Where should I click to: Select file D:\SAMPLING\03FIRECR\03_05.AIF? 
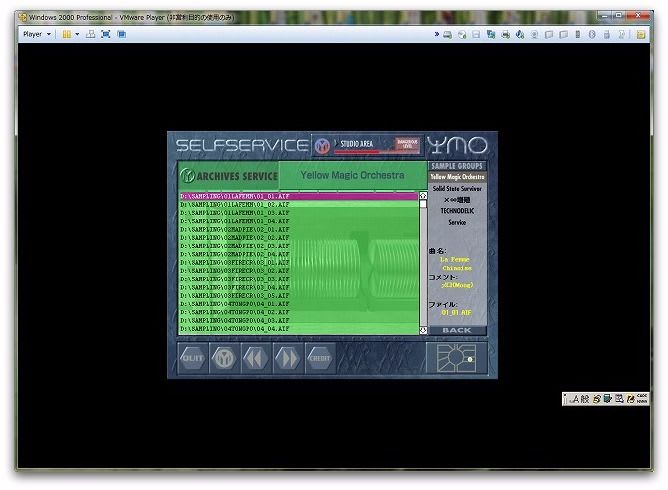click(x=299, y=296)
